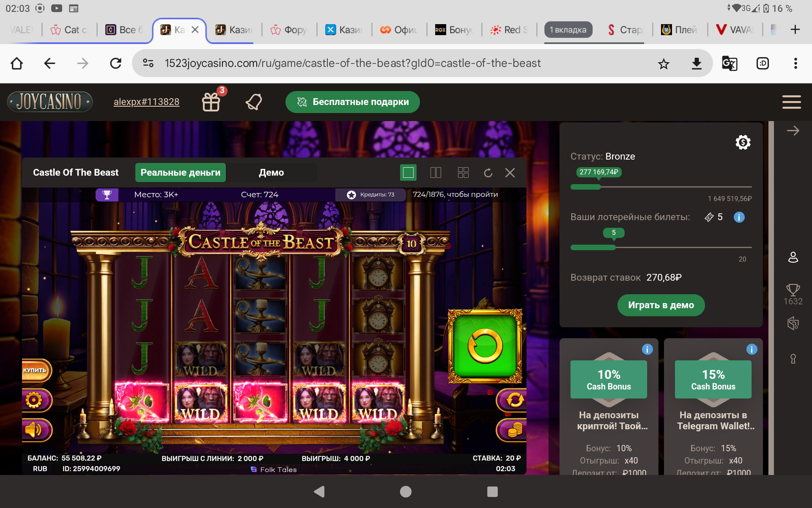Spin the reels with green spin button
Viewport: 812px width, 508px height.
pos(485,346)
